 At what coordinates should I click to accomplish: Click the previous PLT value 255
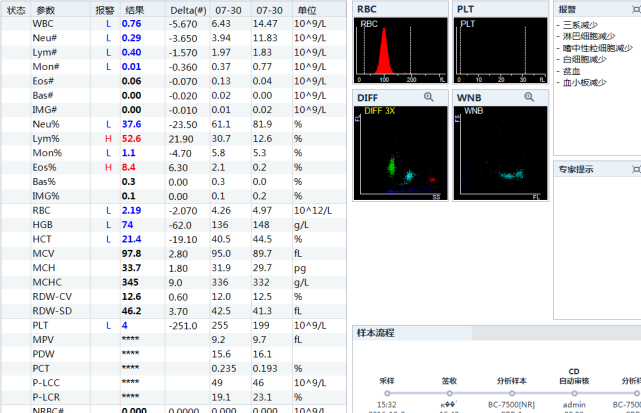tap(220, 325)
